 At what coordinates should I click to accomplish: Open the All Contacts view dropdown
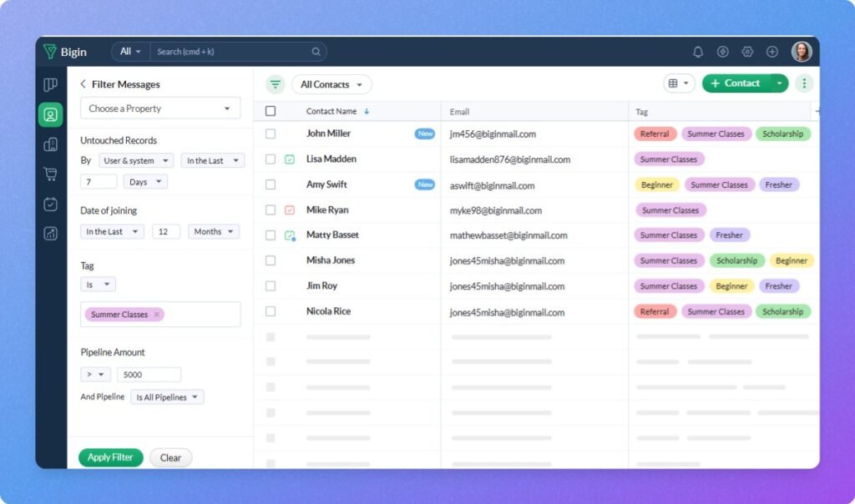coord(331,84)
